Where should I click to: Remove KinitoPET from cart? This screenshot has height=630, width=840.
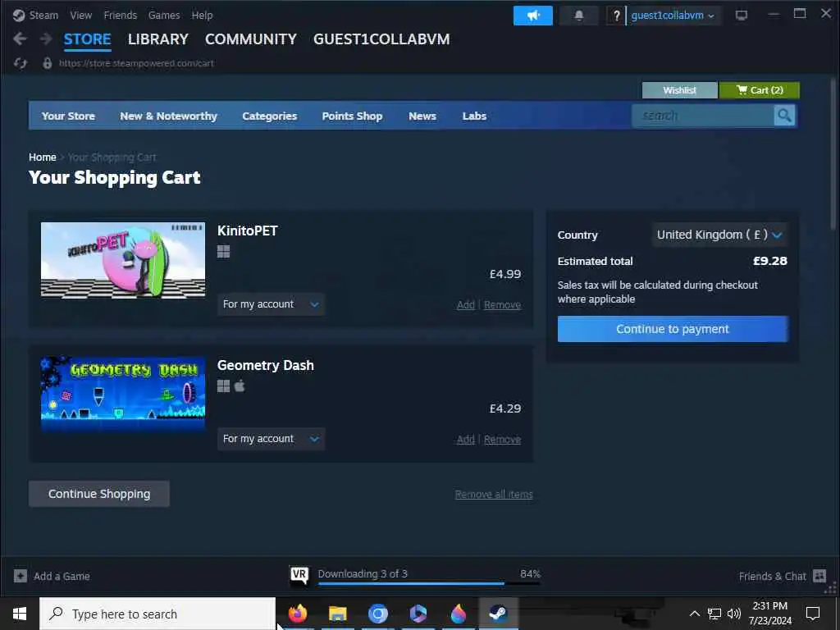[x=502, y=305]
